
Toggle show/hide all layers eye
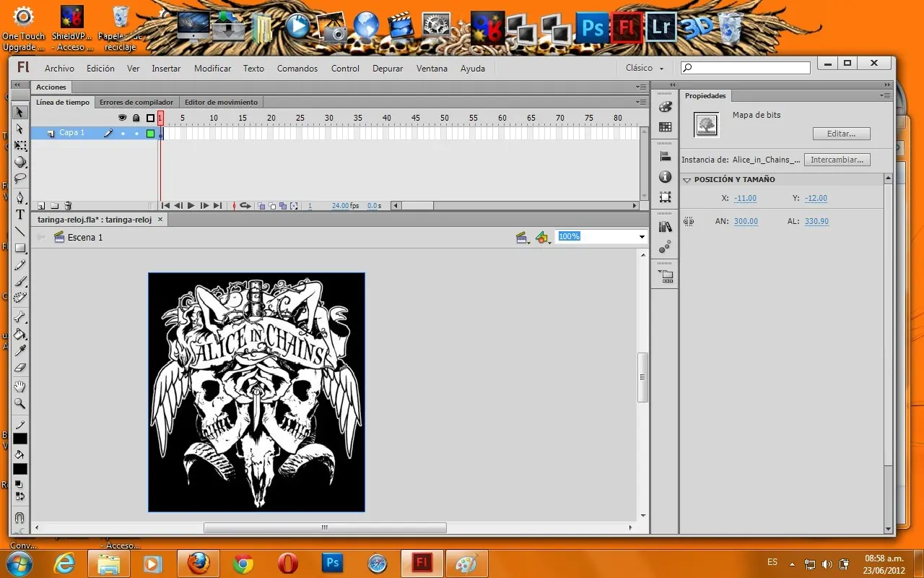pyautogui.click(x=123, y=118)
